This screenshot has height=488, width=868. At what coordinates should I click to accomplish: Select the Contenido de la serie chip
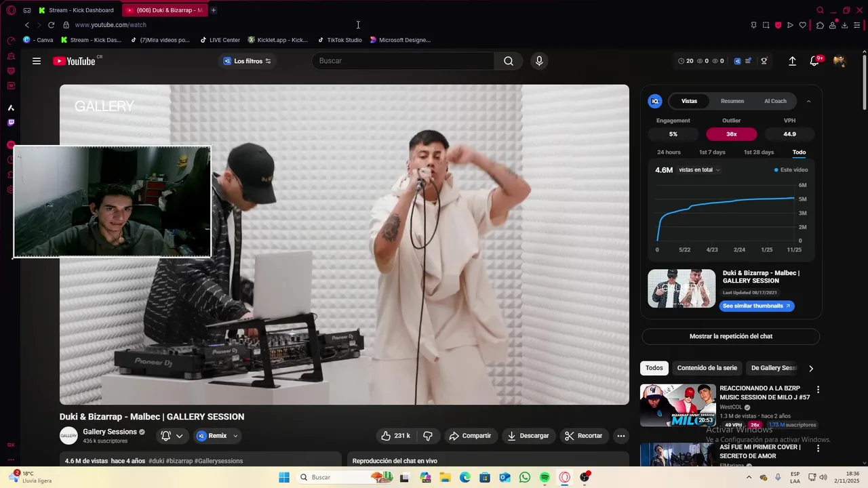point(707,368)
